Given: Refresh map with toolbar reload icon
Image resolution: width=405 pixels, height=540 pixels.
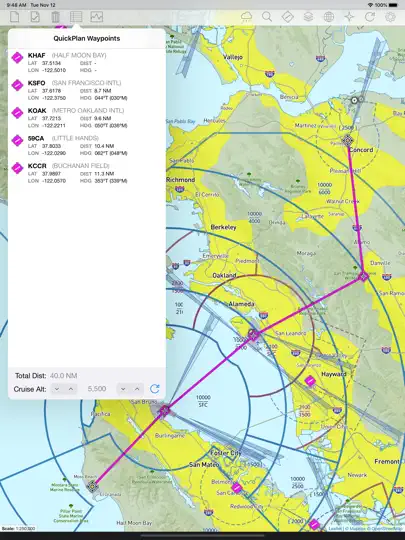Looking at the screenshot, I should (x=370, y=17).
